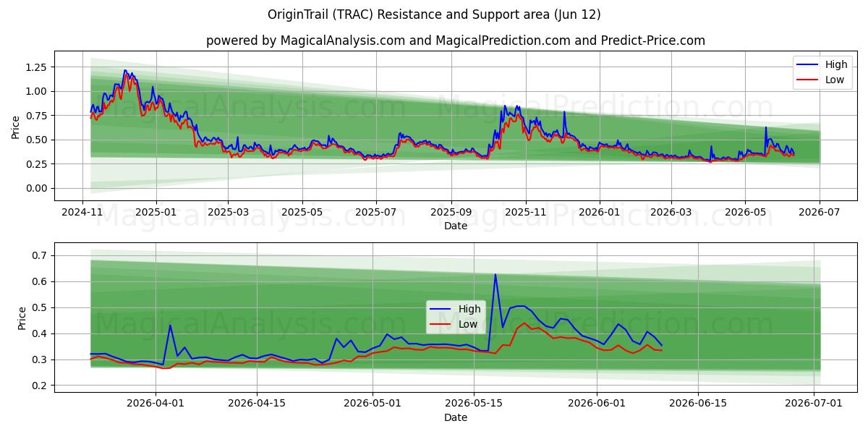Click the bottom chart x-axis label 2026-07-01
This screenshot has width=868, height=434.
[x=814, y=404]
